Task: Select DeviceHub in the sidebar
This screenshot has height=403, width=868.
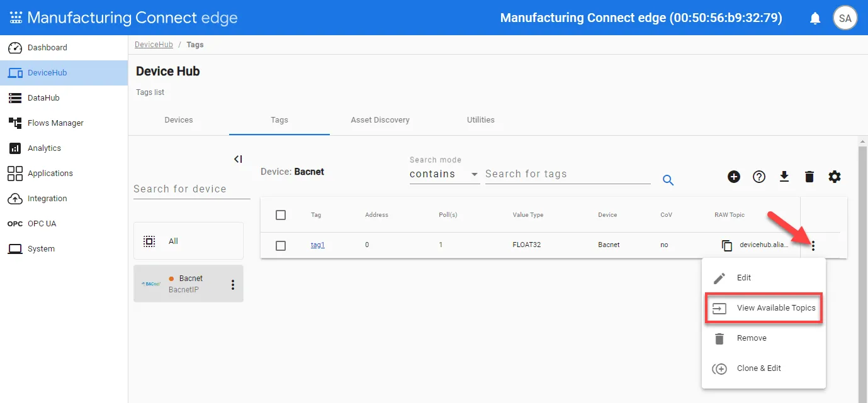Action: (x=64, y=73)
